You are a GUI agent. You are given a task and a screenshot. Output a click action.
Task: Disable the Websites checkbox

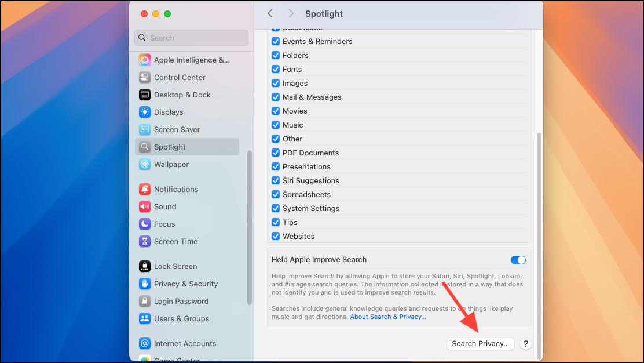coord(276,237)
